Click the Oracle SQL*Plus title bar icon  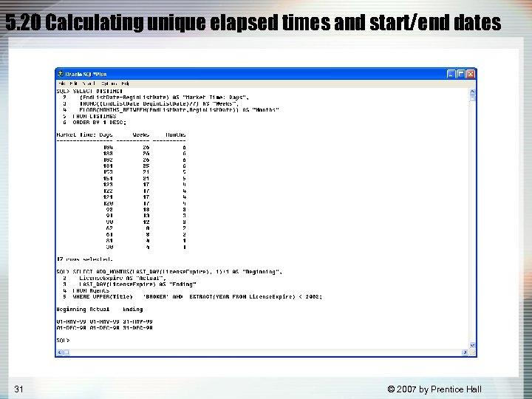click(x=61, y=74)
